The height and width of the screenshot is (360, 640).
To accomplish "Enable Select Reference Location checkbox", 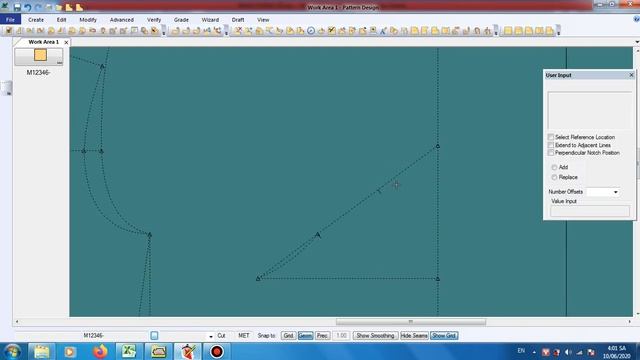I will (x=551, y=137).
